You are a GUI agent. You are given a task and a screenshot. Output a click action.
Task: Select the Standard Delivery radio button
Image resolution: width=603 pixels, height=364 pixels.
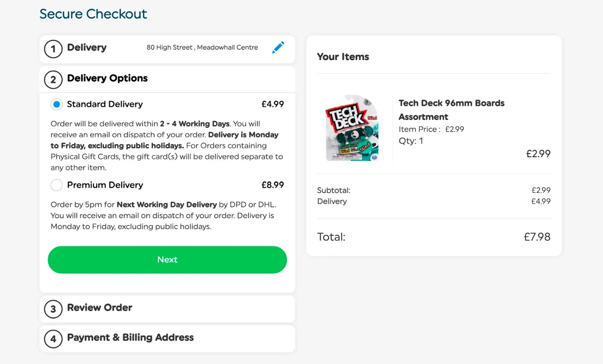(57, 104)
